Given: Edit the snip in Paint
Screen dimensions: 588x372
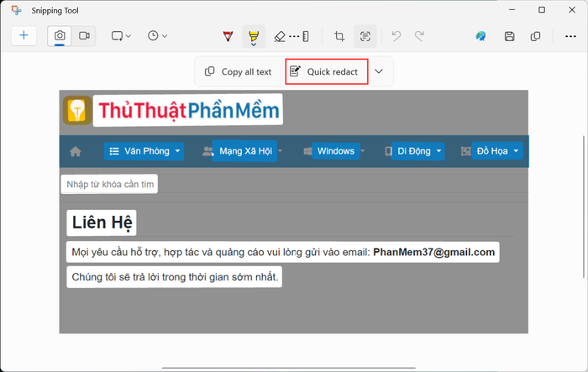Looking at the screenshot, I should pyautogui.click(x=480, y=36).
